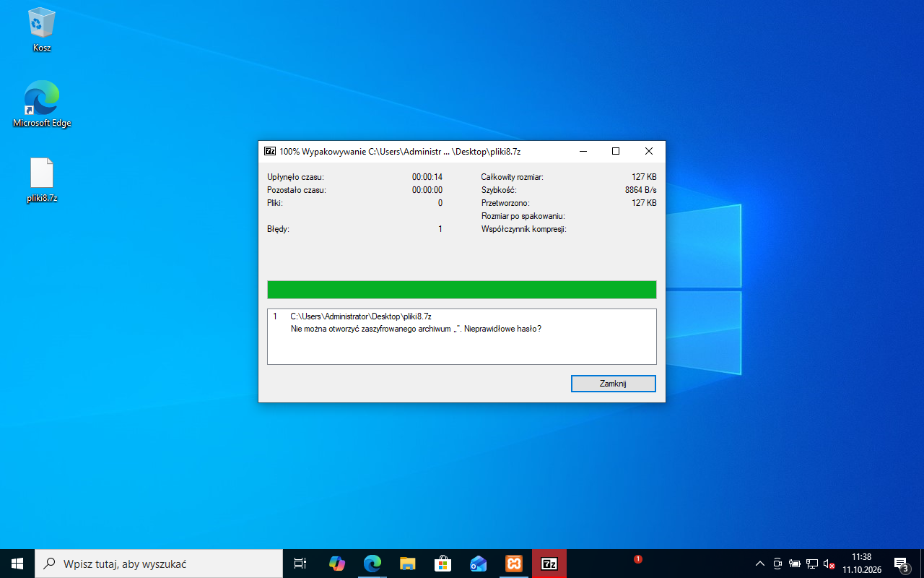Click Show desktop strip at taskbar end
The image size is (924, 578).
pyautogui.click(x=922, y=564)
